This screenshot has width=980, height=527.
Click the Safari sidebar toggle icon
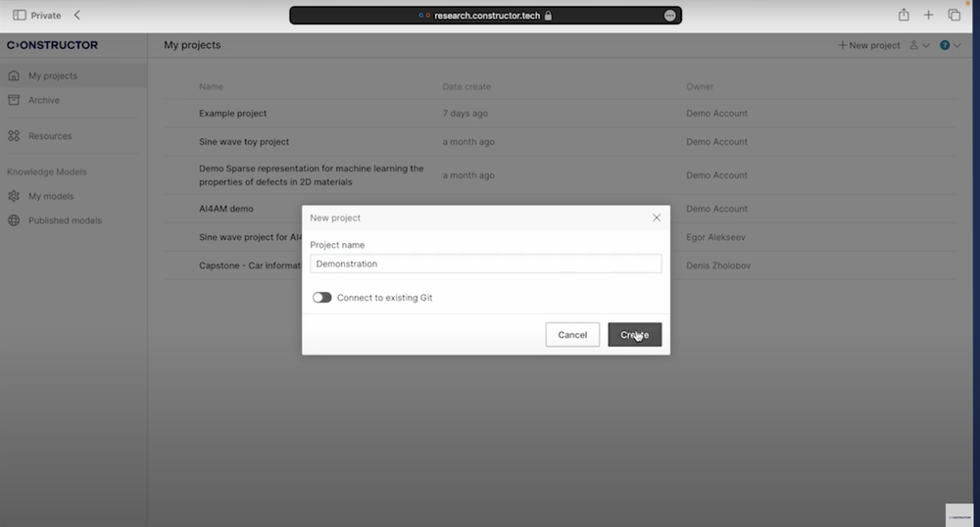click(20, 15)
